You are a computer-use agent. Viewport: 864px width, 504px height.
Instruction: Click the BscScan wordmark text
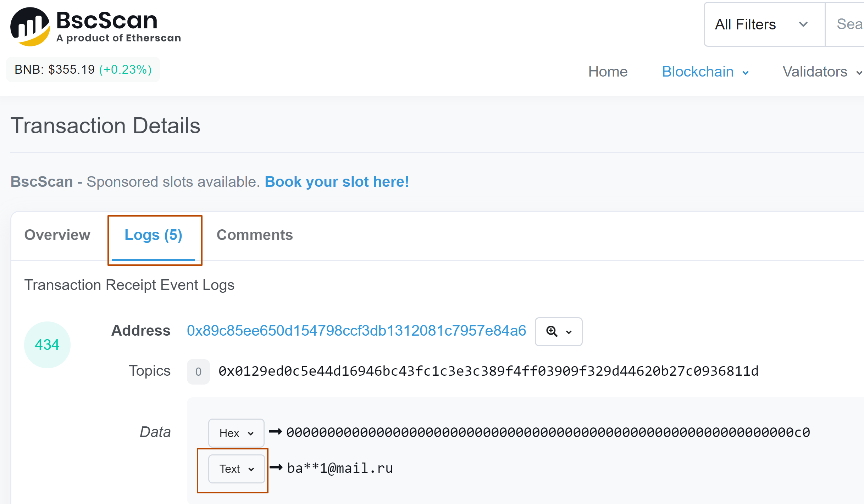click(x=107, y=21)
